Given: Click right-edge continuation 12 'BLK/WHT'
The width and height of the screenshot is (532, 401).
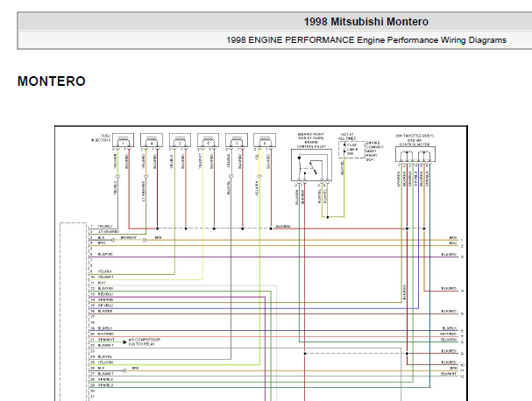Looking at the screenshot, I should point(452,375).
